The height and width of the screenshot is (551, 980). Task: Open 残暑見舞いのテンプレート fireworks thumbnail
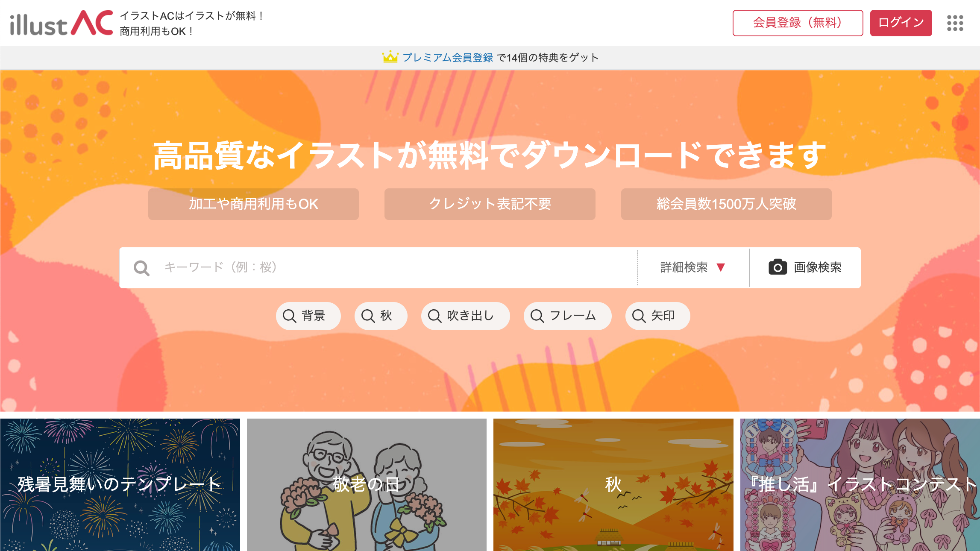[120, 485]
